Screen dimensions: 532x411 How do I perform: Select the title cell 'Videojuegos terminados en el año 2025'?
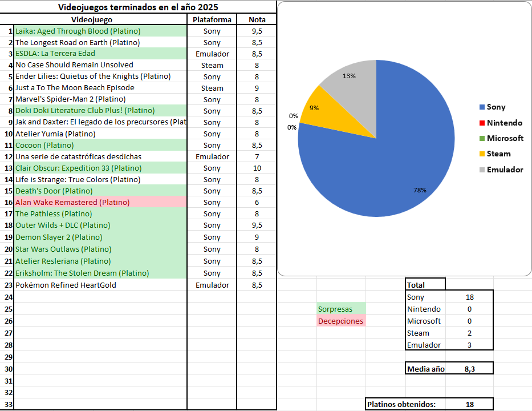(138, 7)
